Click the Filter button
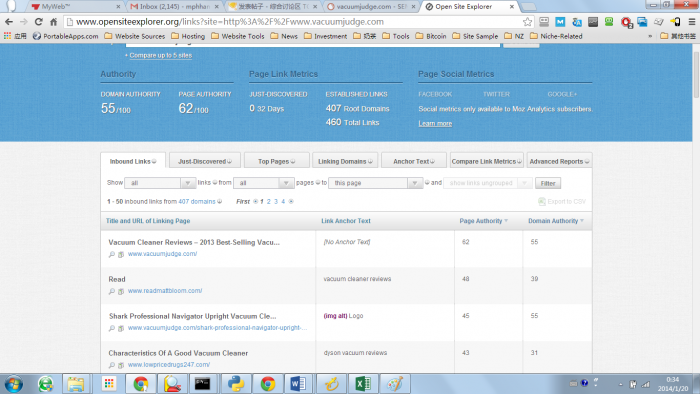Image resolution: width=700 pixels, height=394 pixels. [548, 183]
